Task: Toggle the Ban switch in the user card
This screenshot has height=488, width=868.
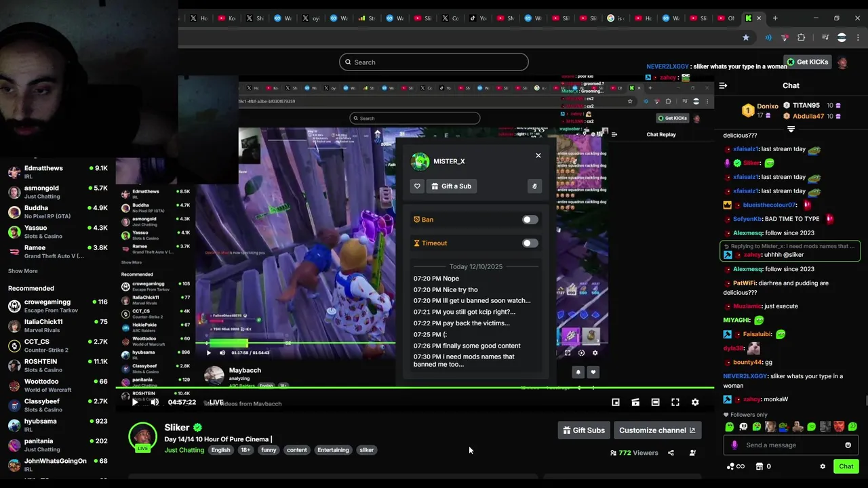Action: click(x=530, y=220)
